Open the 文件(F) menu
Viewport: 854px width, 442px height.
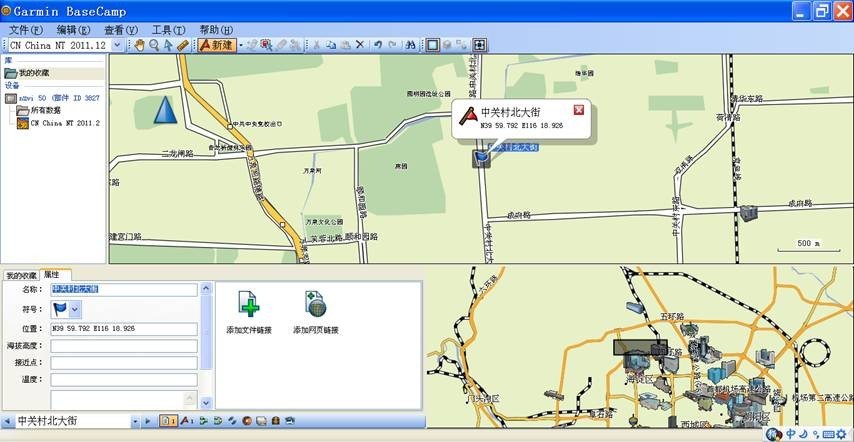click(26, 29)
